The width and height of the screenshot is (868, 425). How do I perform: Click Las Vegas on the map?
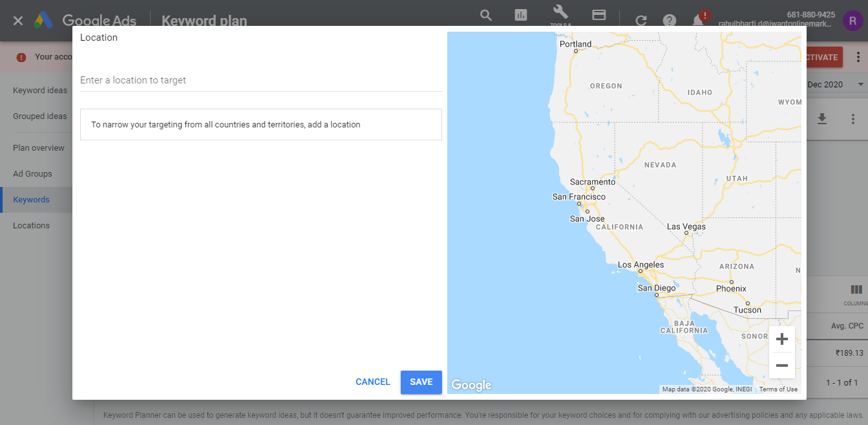(686, 227)
